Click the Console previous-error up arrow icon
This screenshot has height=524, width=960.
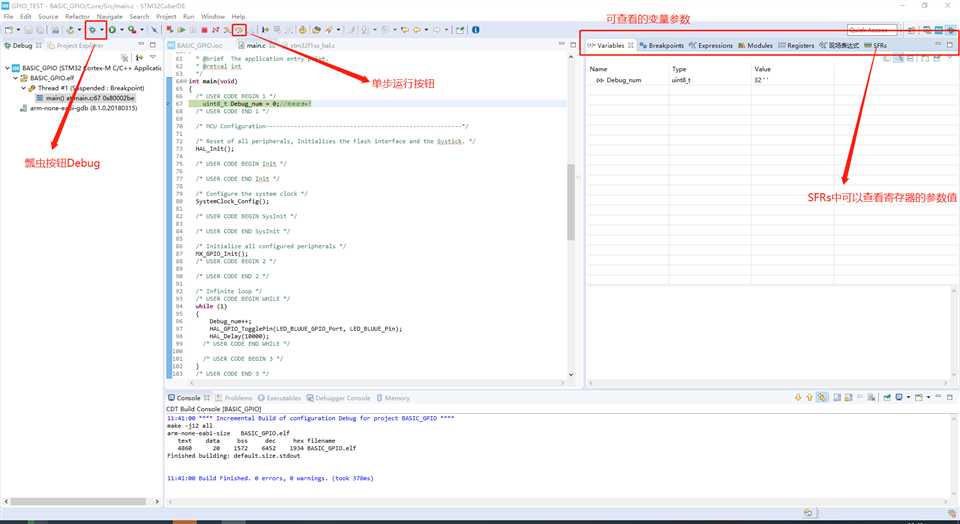click(809, 397)
